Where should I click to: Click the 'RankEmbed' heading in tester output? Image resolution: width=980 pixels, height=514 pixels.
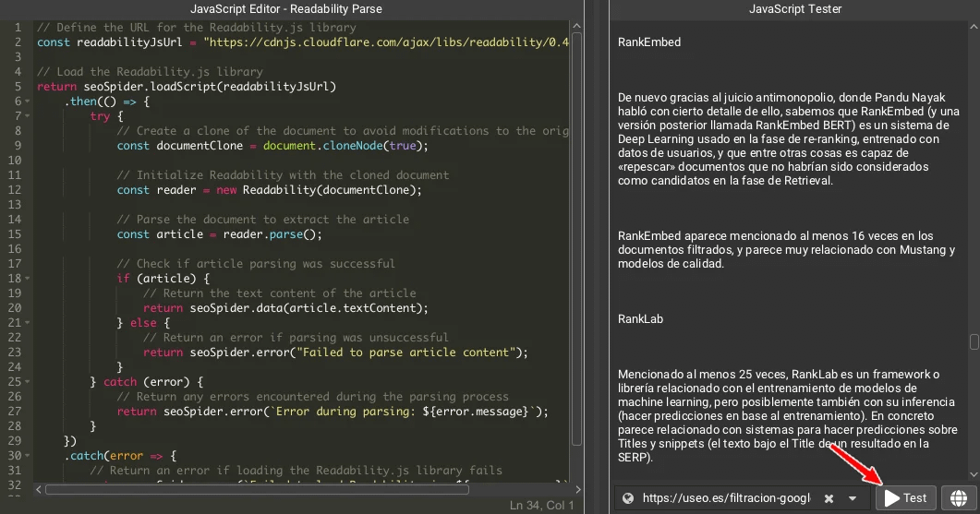click(648, 42)
